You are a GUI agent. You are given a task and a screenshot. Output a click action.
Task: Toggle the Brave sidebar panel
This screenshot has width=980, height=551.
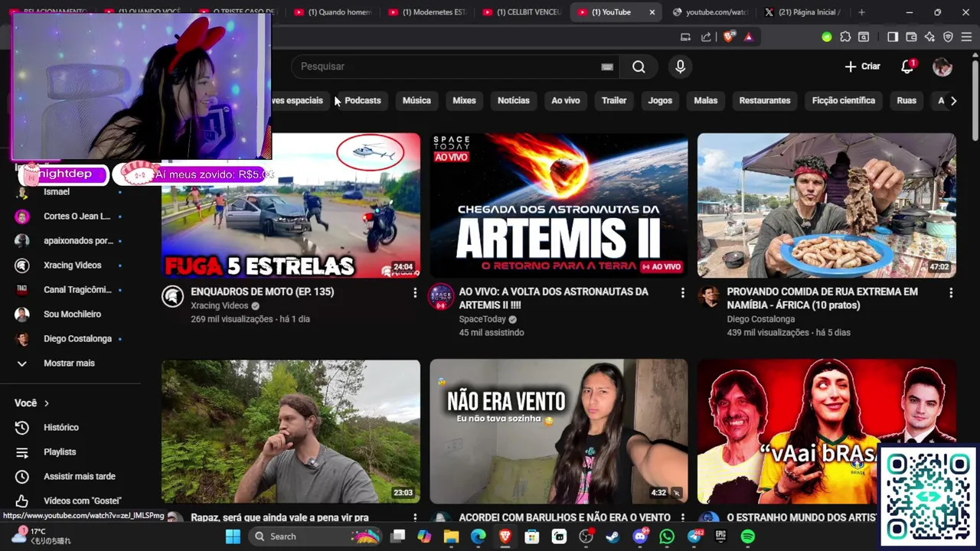(x=893, y=37)
